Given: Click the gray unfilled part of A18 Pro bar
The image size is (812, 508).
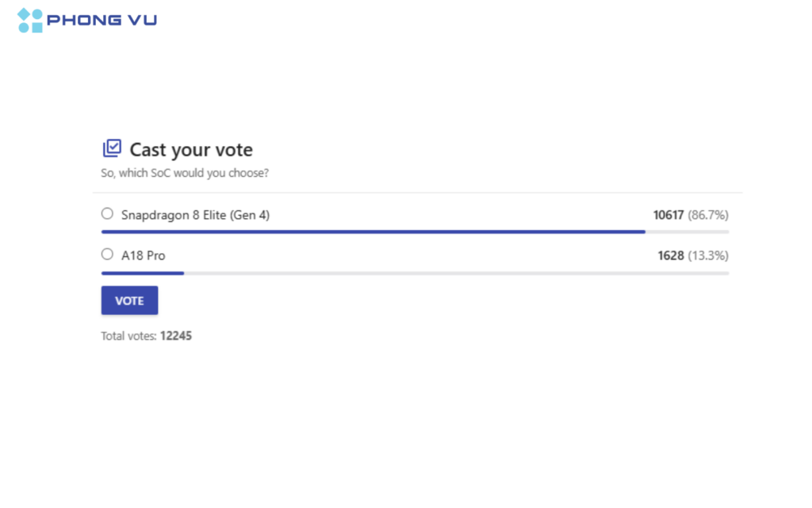Looking at the screenshot, I should point(456,273).
